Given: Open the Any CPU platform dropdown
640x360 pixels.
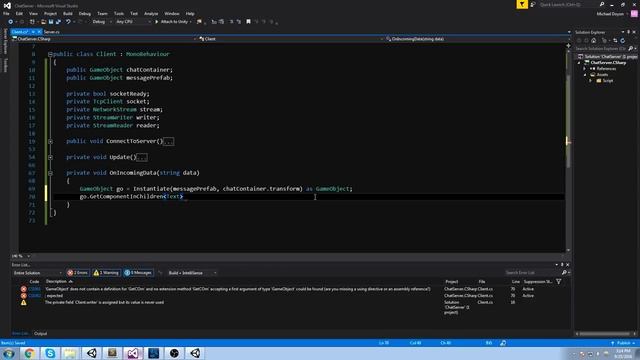Looking at the screenshot, I should 133,22.
